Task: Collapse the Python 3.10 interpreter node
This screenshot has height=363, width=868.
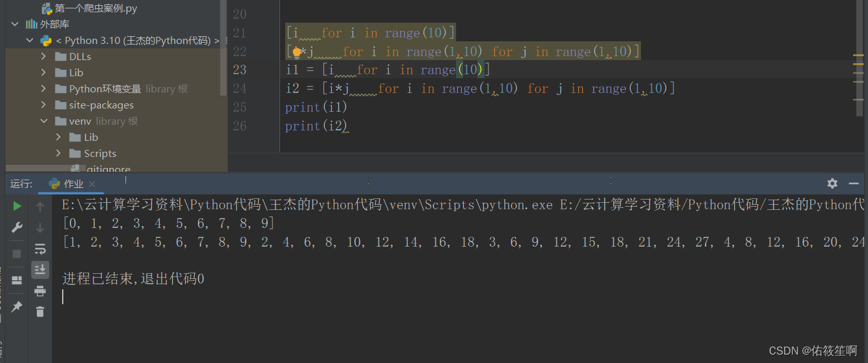Action: [x=30, y=41]
